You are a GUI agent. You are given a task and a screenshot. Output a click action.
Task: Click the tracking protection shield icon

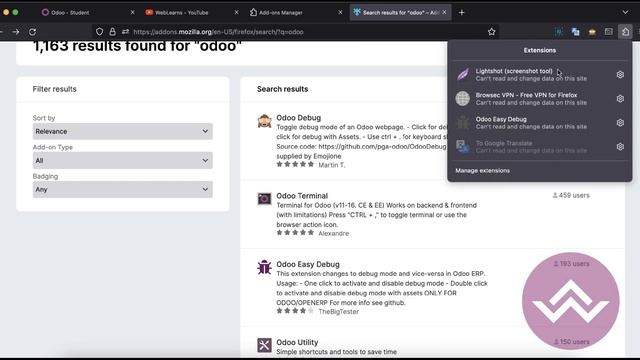click(x=100, y=32)
